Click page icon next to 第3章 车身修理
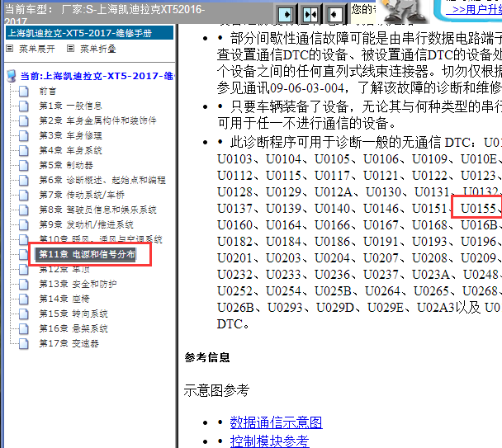The image size is (502, 448). pyautogui.click(x=24, y=135)
